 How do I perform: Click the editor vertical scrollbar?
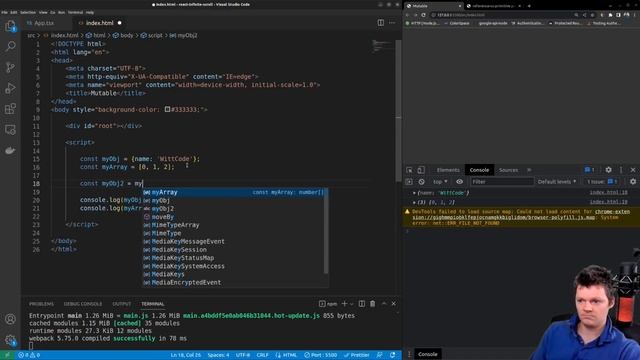coord(398,110)
